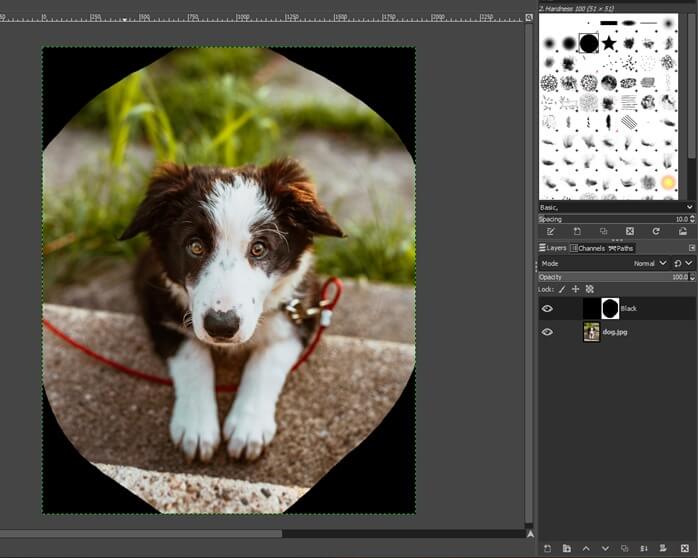Create a new brush
This screenshot has width=698, height=558.
pyautogui.click(x=577, y=231)
